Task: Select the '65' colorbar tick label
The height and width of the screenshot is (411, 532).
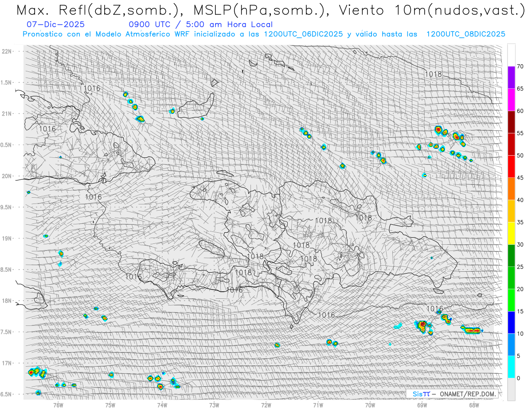Action: point(520,89)
